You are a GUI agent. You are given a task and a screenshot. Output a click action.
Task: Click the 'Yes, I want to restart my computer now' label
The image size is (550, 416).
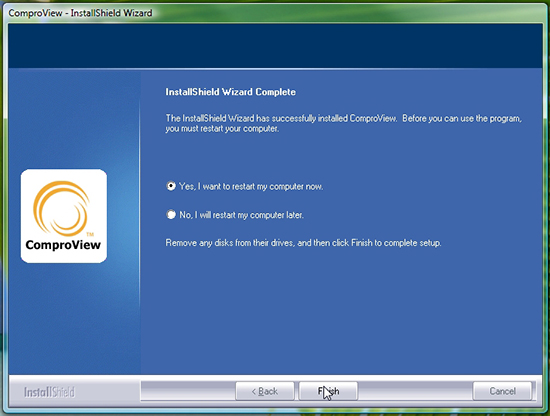click(251, 186)
